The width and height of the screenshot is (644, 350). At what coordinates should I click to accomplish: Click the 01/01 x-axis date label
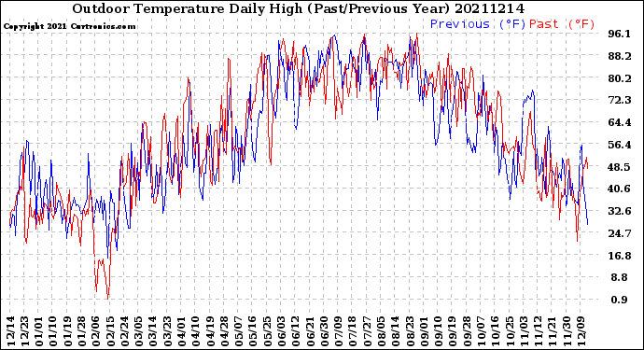pyautogui.click(x=38, y=331)
